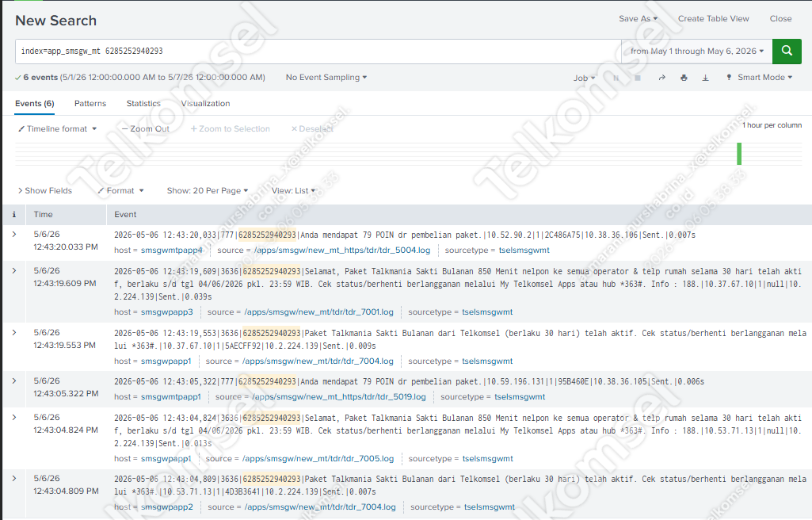Open the Save As menu
The width and height of the screenshot is (812, 520).
[638, 19]
